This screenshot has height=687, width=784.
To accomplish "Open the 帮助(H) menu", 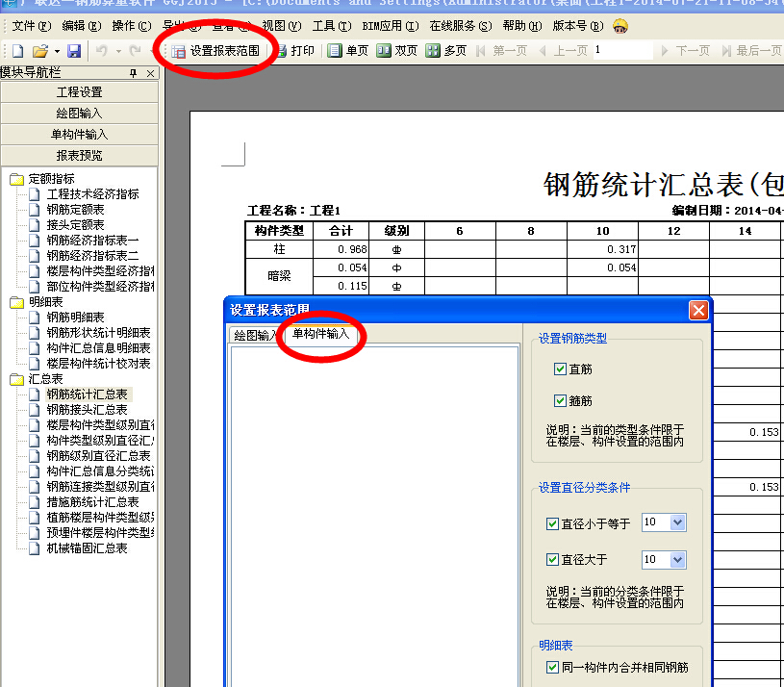I will [x=522, y=26].
